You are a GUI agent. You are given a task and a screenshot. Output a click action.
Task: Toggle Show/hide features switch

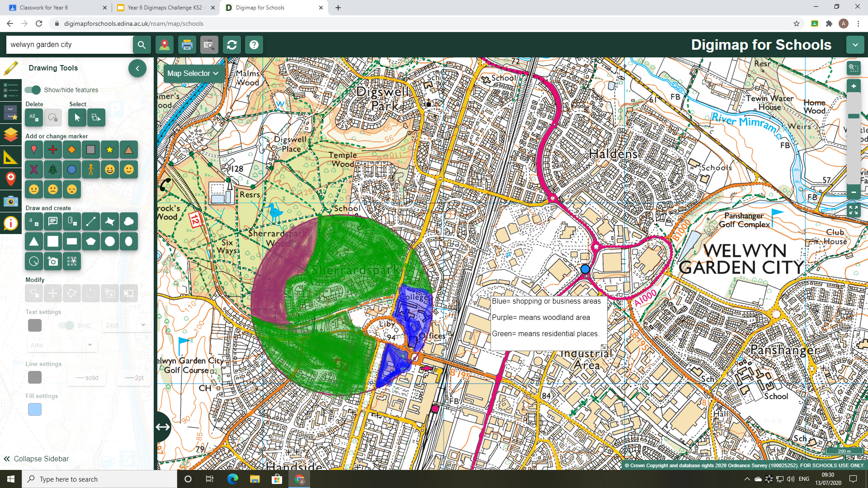(33, 90)
